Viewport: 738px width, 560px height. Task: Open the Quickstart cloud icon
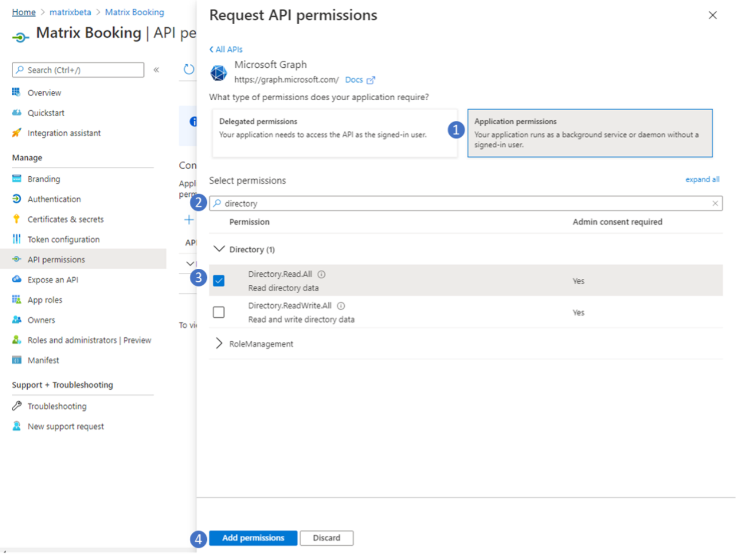(17, 113)
